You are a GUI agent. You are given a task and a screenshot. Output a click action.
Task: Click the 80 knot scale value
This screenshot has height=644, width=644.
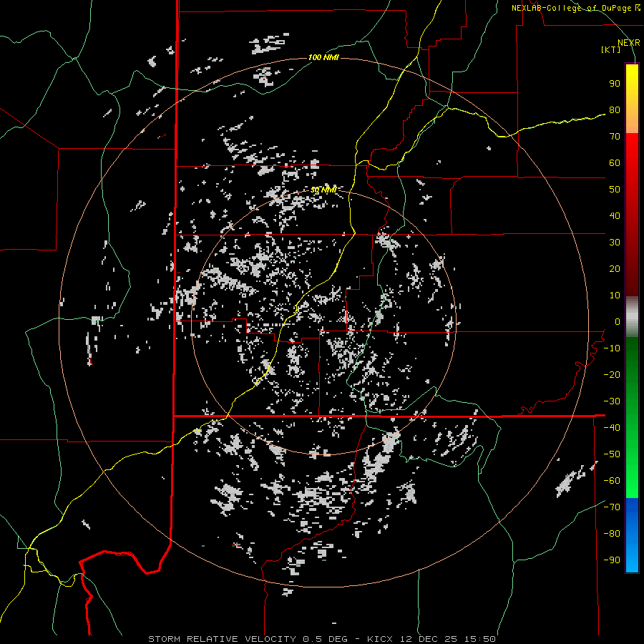615,110
